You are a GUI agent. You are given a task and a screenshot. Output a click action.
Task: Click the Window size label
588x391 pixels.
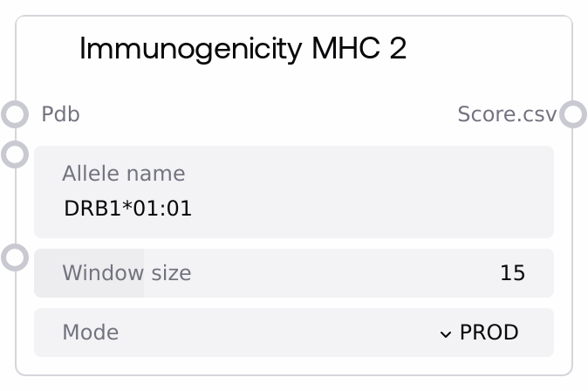pyautogui.click(x=126, y=273)
